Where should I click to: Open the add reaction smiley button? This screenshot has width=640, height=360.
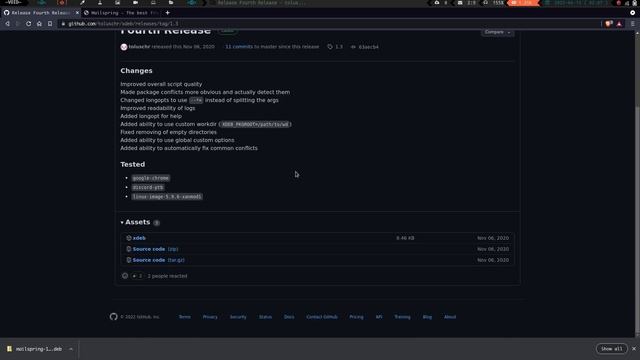tap(125, 276)
